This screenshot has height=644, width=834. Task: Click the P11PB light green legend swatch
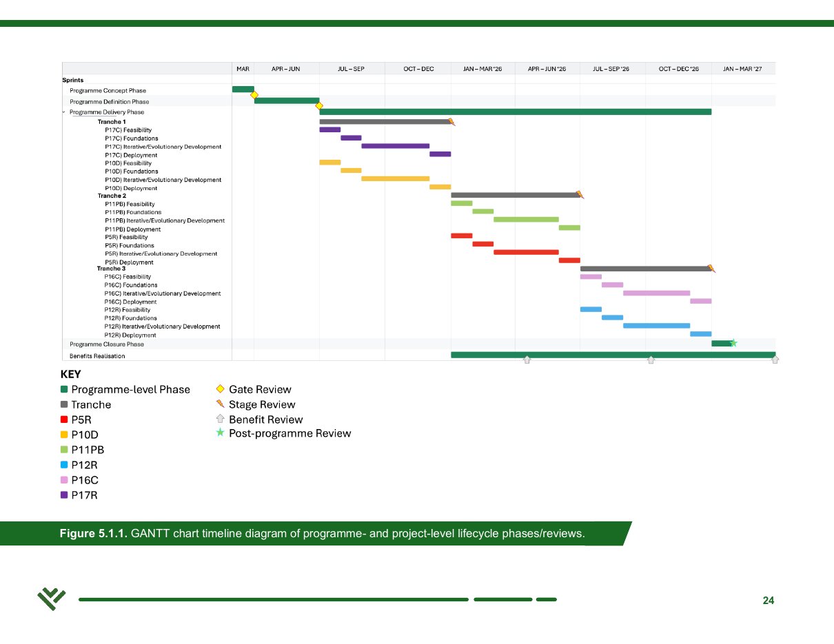tap(64, 450)
